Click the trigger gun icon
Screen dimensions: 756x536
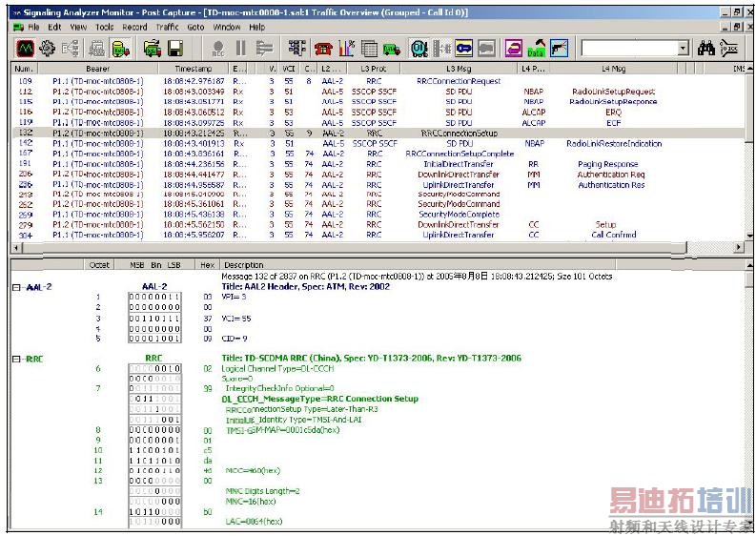(560, 49)
